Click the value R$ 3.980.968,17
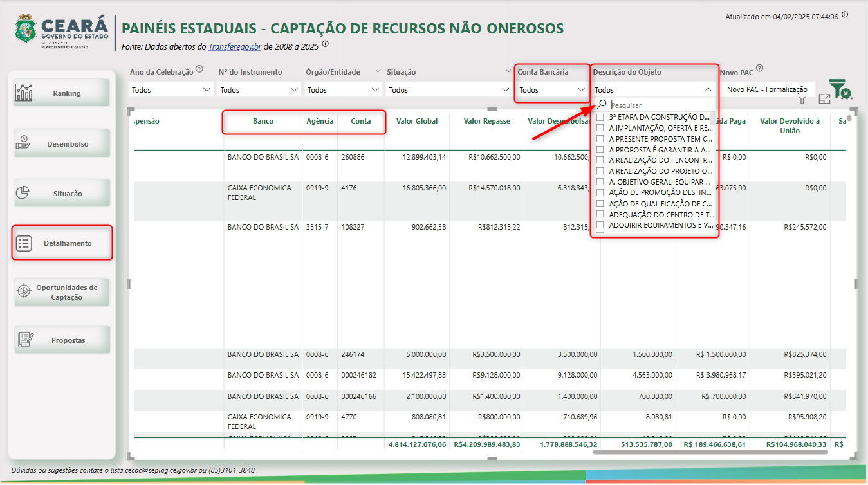Screen dimensions: 868x485 pos(721,375)
